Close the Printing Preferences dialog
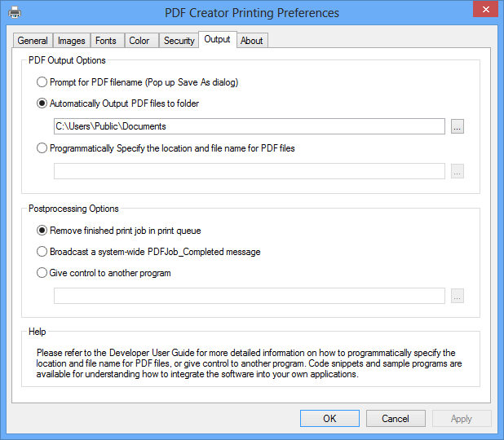The image size is (504, 440). coord(485,11)
